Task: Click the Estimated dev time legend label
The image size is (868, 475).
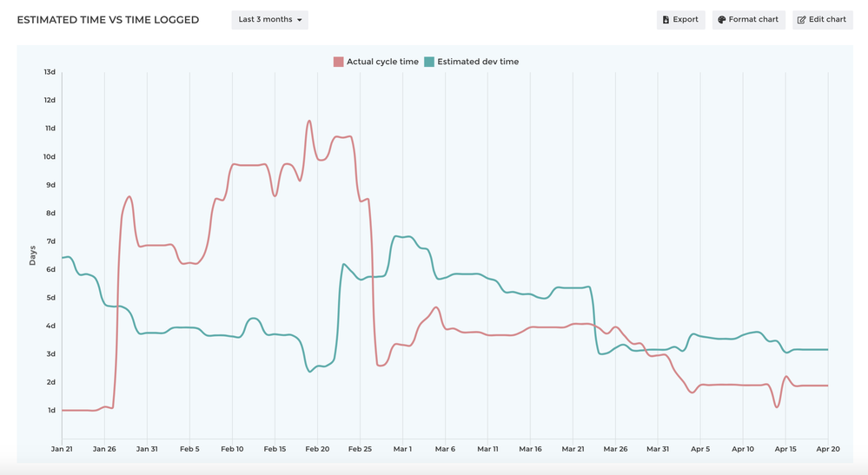Action: coord(478,62)
